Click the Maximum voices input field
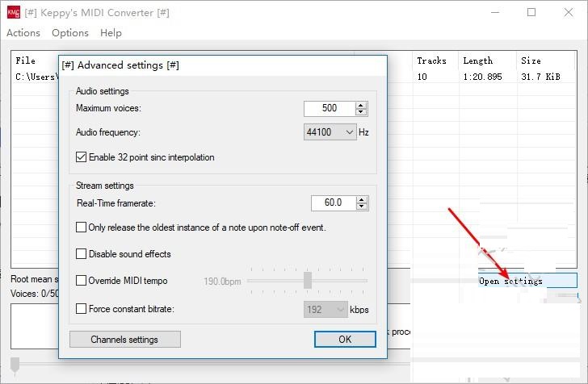Image resolution: width=588 pixels, height=384 pixels. click(x=330, y=108)
